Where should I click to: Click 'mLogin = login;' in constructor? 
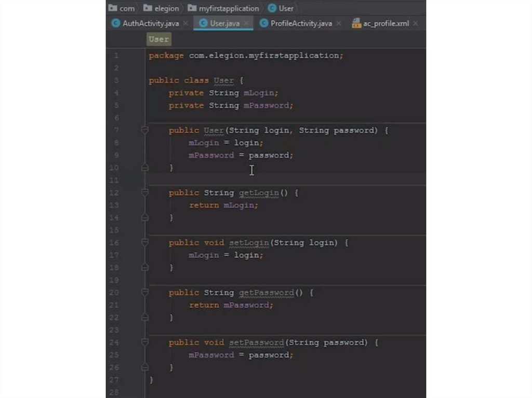[226, 143]
